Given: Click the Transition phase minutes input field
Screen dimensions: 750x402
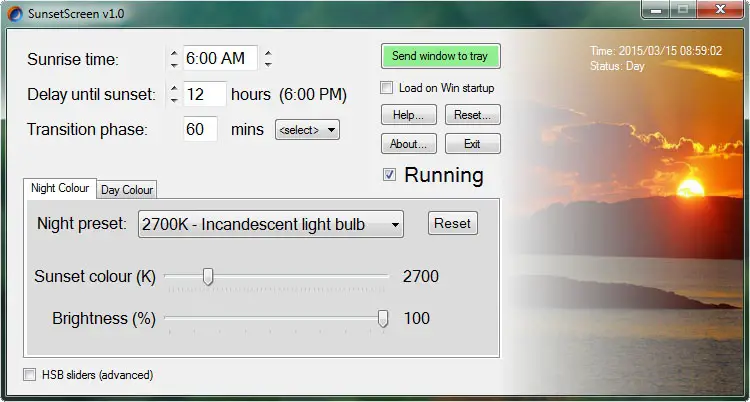Looking at the screenshot, I should coord(200,129).
